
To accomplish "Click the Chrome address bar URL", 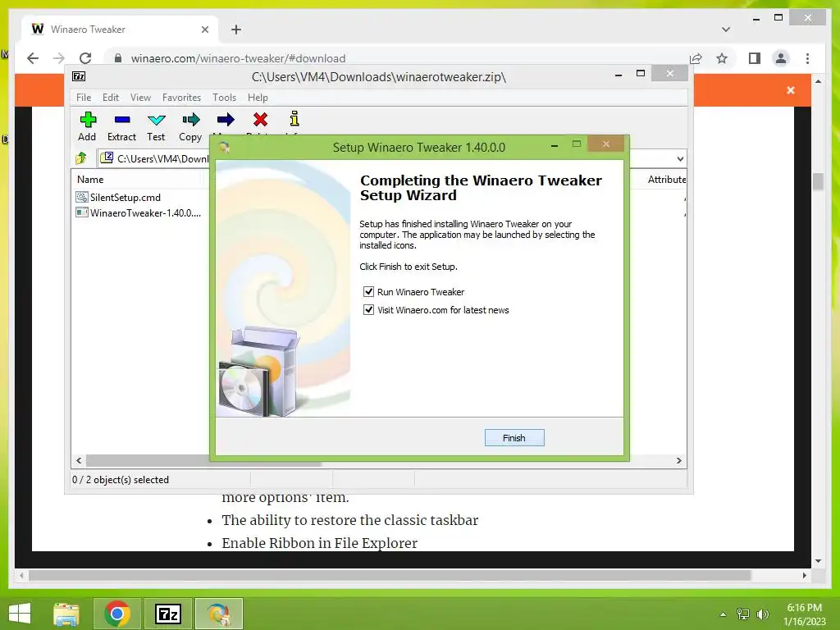I will click(239, 58).
